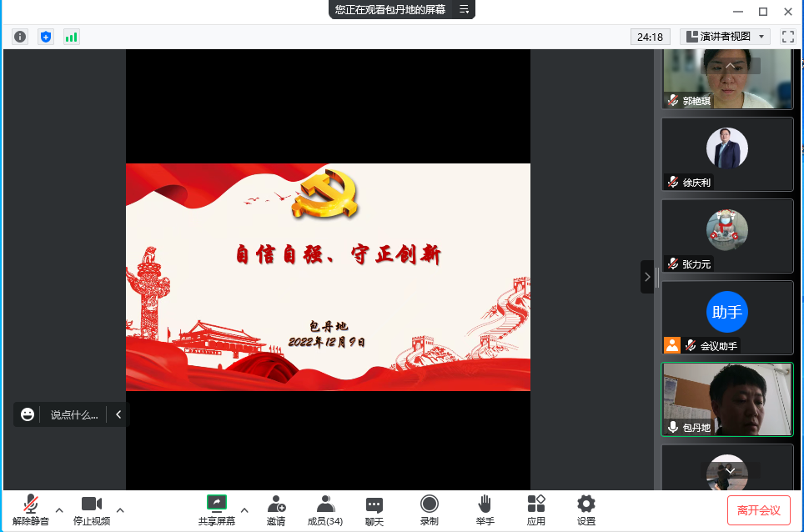Screen dimensions: 804x532
Task: Open the 演讲者视图 view dropdown
Action: coord(725,37)
